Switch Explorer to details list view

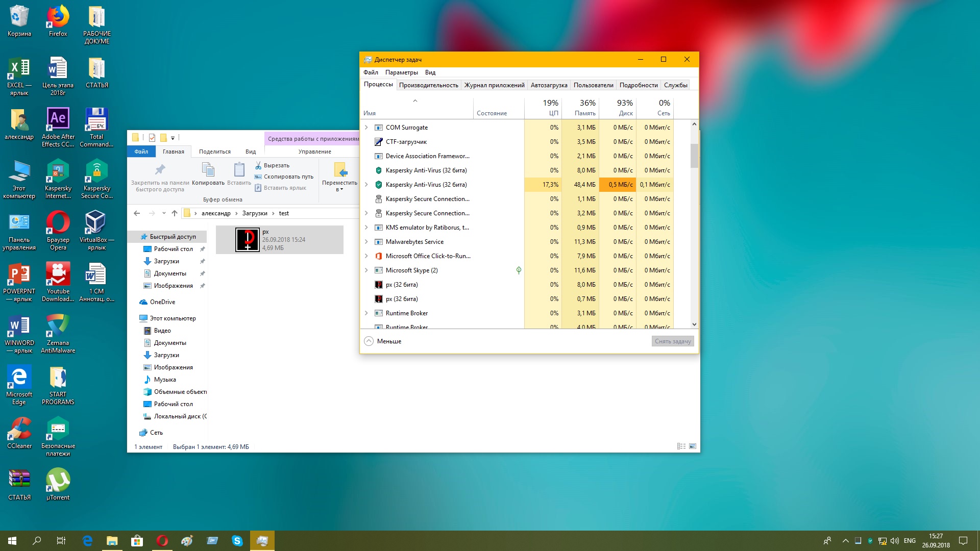681,446
